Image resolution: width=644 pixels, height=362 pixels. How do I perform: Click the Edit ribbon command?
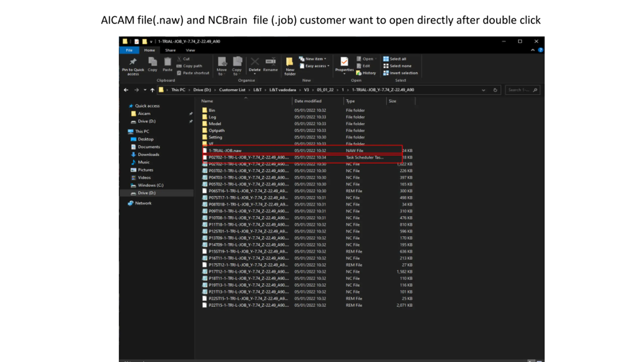[363, 66]
